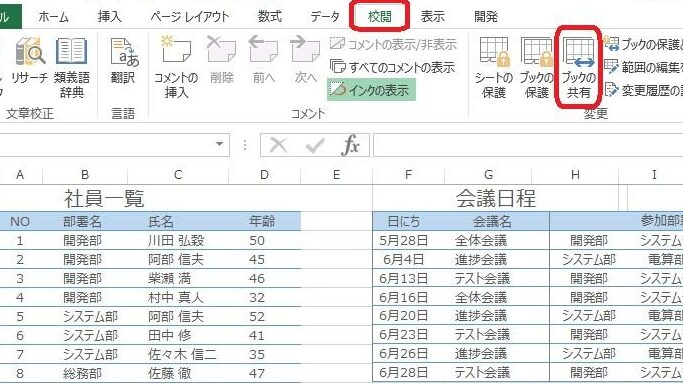Select the 校閲 review tab
This screenshot has height=384, width=683.
click(x=379, y=17)
